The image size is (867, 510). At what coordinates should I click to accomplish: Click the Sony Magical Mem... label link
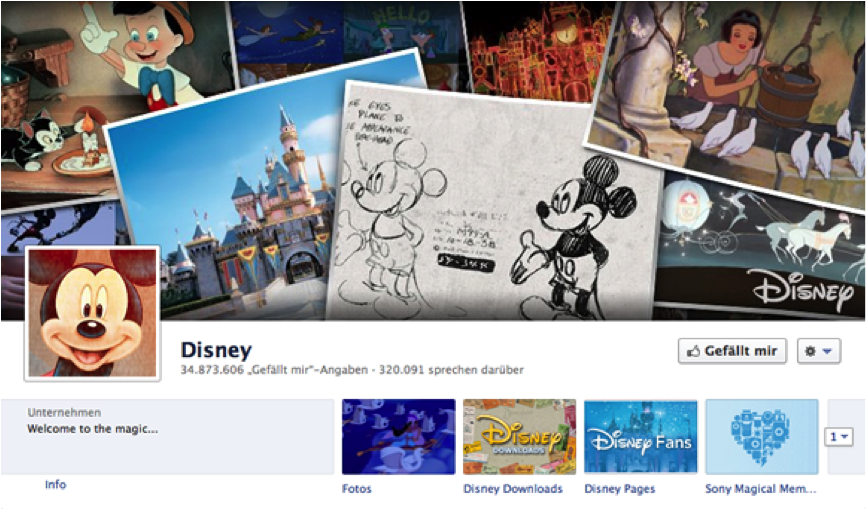pyautogui.click(x=760, y=489)
